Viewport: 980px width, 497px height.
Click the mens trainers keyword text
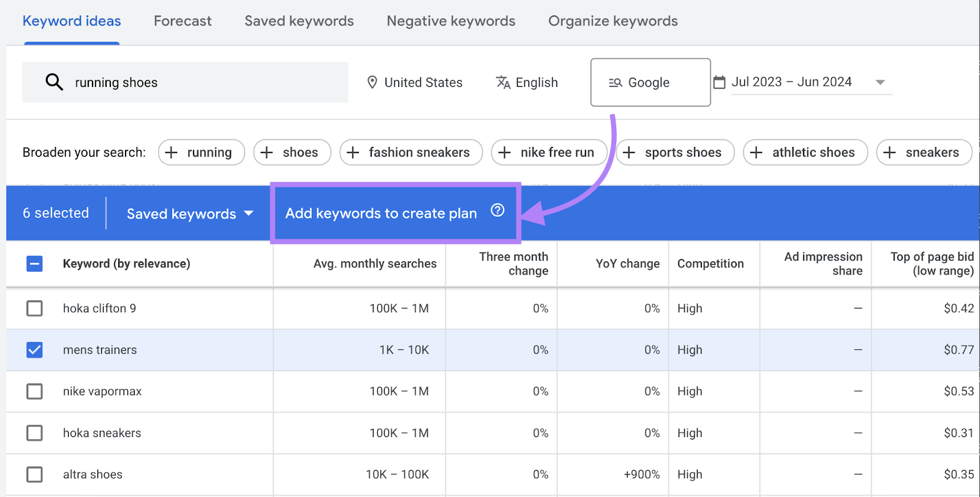[x=100, y=350]
